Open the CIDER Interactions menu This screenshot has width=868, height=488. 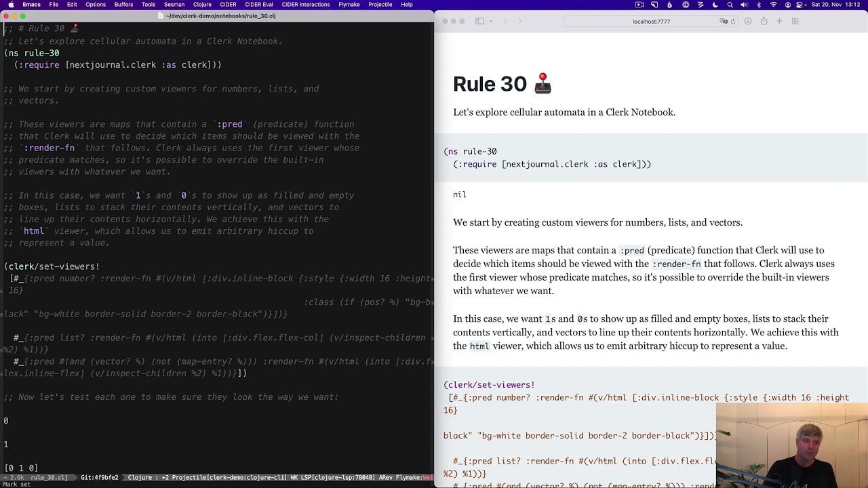coord(306,5)
